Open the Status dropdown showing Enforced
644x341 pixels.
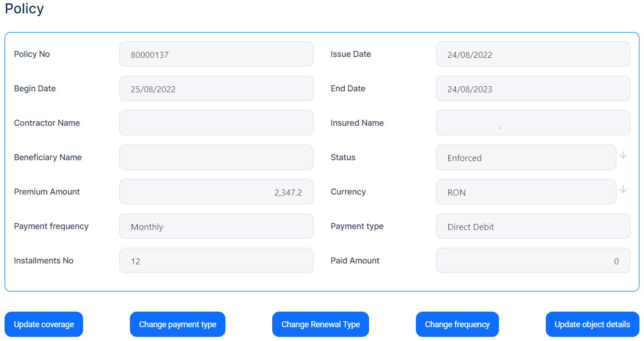click(x=526, y=157)
